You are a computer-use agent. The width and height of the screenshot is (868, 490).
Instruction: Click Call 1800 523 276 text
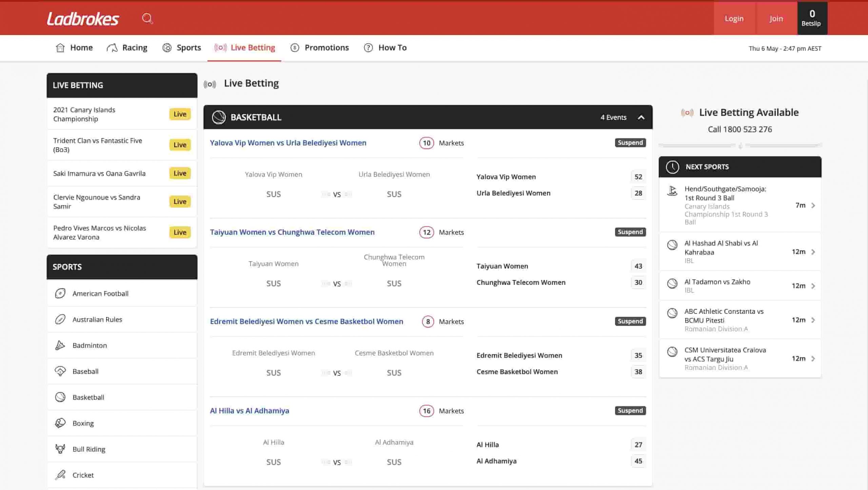(x=740, y=129)
